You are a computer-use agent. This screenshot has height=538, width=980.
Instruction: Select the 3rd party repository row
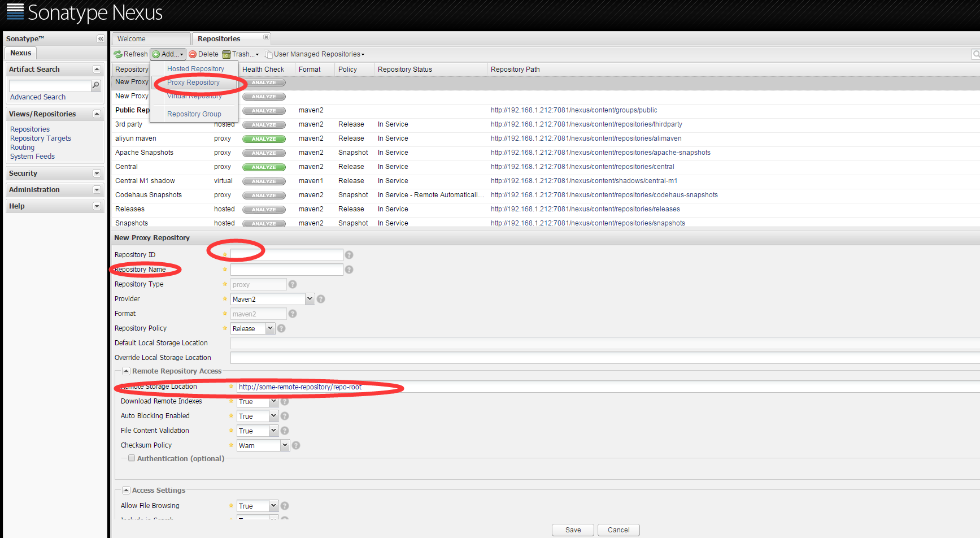point(545,124)
